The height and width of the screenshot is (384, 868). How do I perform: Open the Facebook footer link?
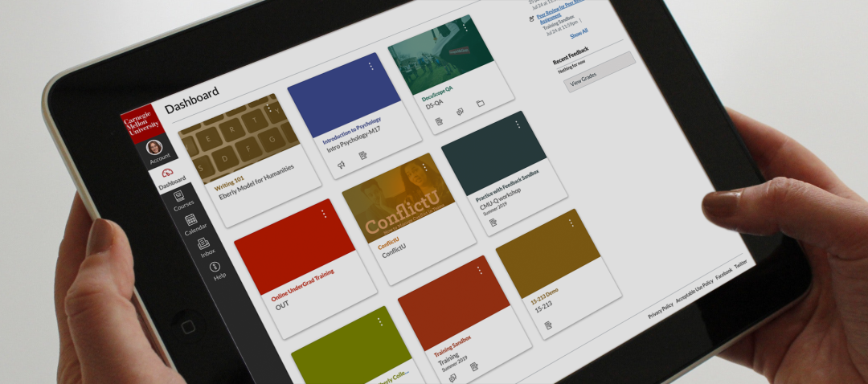click(723, 272)
